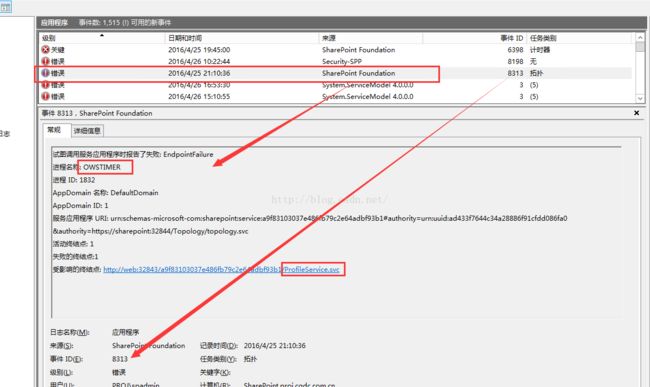Click the 活动终结点: 1 line
This screenshot has width=650, height=387.
click(73, 244)
